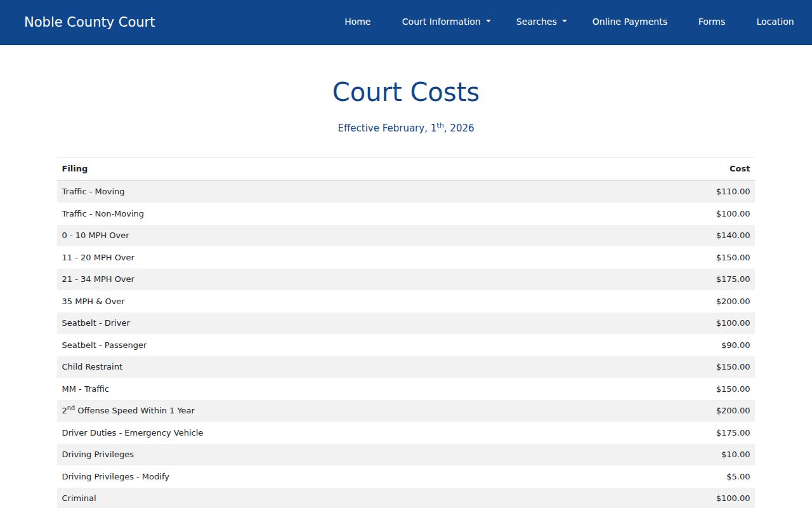Click the '21 - 34 MPH Over' filing

(98, 279)
